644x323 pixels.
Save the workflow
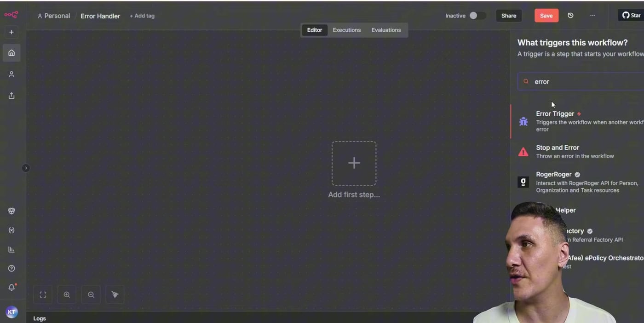pyautogui.click(x=546, y=16)
